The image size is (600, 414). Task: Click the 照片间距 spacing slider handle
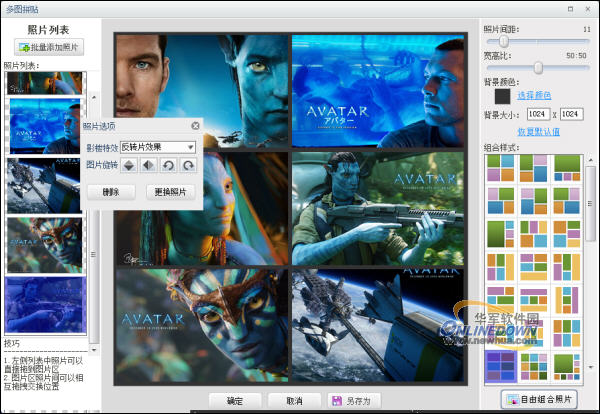pos(503,42)
